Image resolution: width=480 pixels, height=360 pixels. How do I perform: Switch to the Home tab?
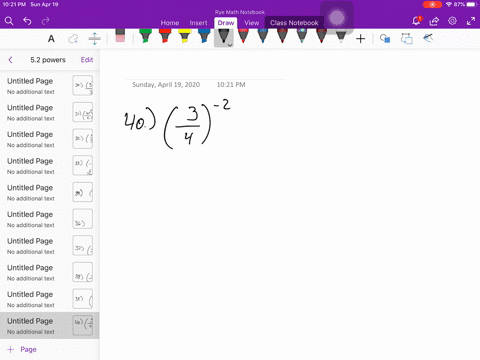(x=170, y=23)
